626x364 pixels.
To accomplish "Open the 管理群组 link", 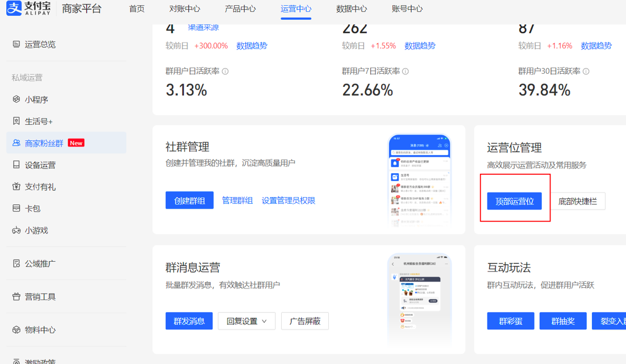I will [237, 200].
